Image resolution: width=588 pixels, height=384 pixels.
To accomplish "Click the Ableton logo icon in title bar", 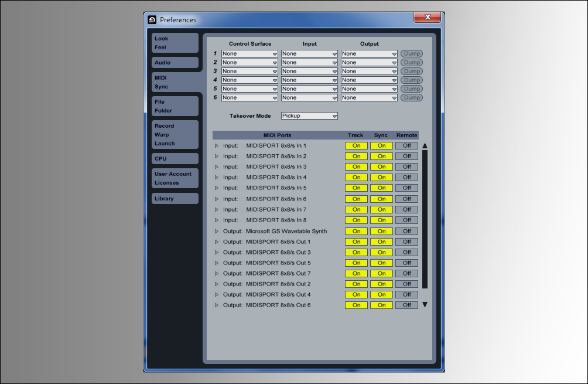I will [x=152, y=19].
